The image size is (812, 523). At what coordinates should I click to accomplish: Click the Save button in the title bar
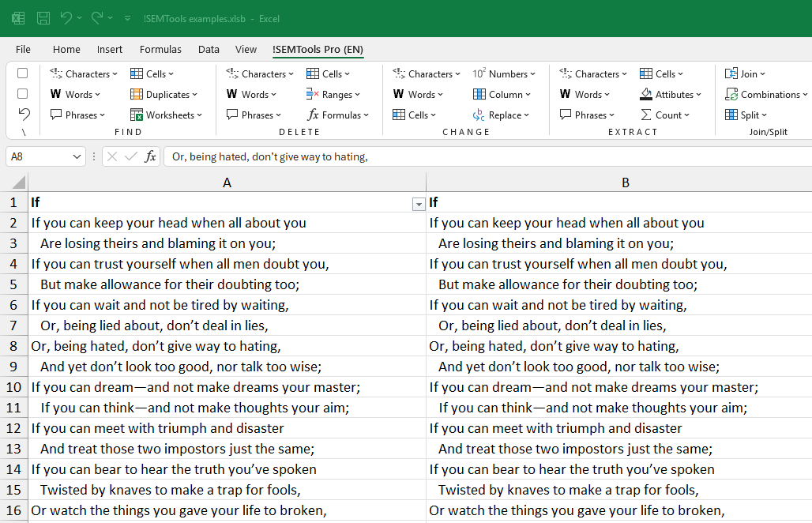tap(43, 17)
